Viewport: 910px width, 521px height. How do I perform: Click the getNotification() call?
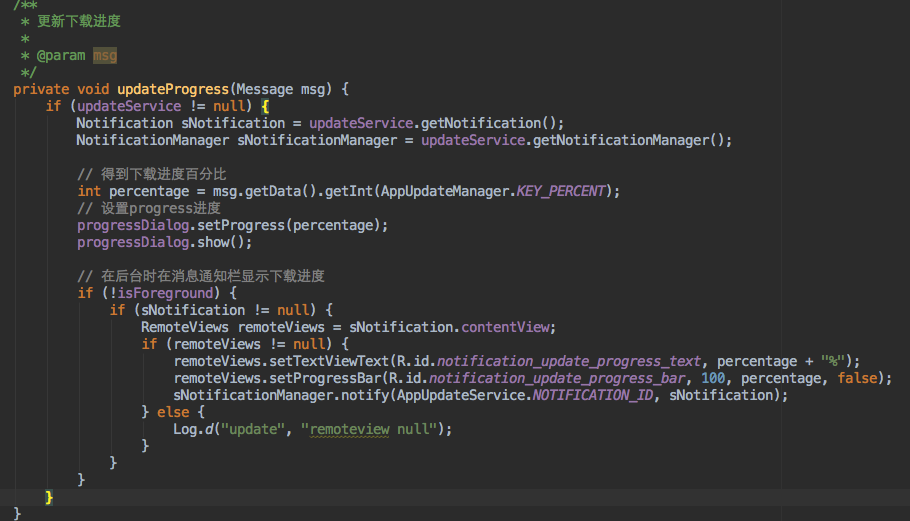(x=488, y=123)
